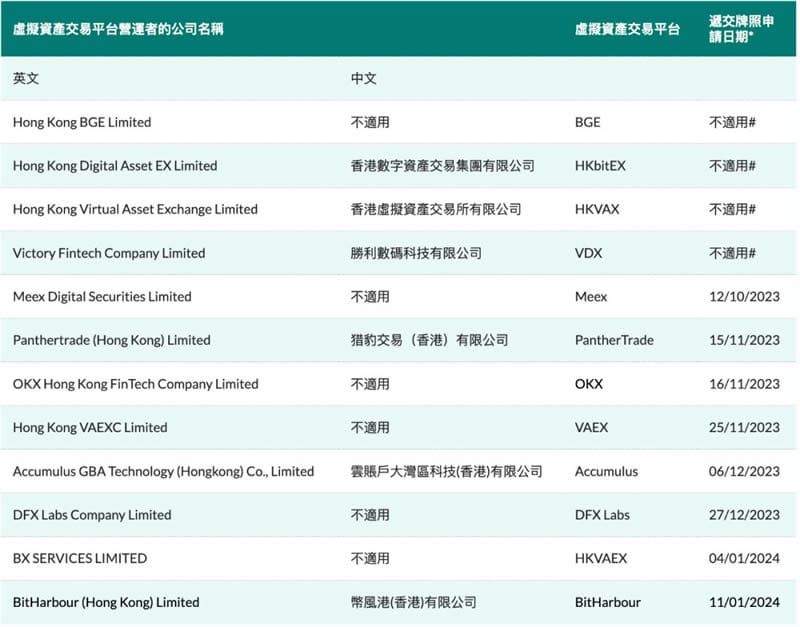
Task: Click the BX SERVICES LIMITED row
Action: point(77,559)
